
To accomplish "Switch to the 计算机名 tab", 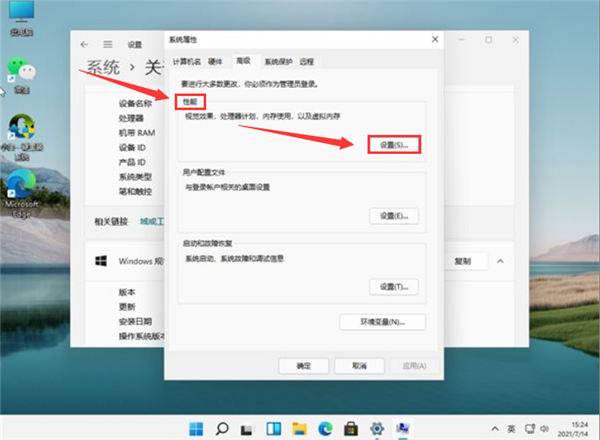I will 186,61.
